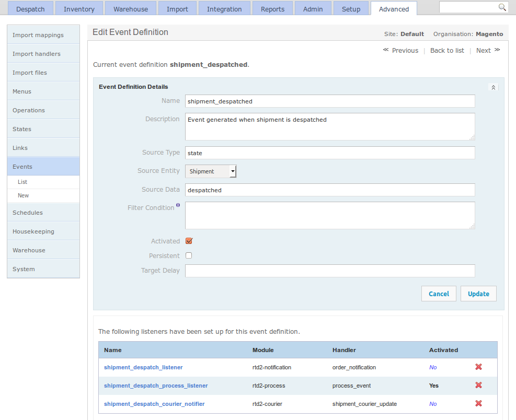This screenshot has width=516, height=420.
Task: Delete shipment_despatch_listener with the red X
Action: coord(478,367)
